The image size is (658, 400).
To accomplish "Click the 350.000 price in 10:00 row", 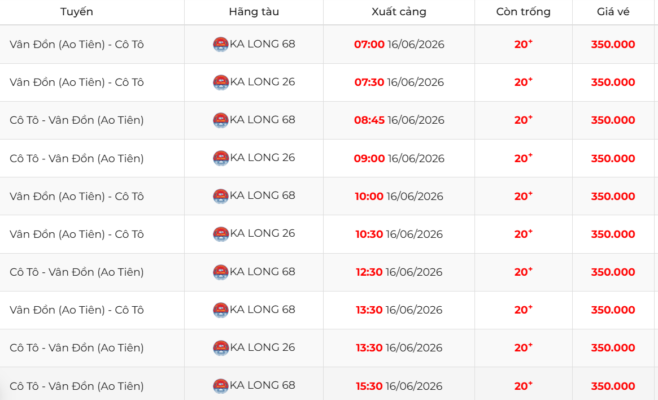I will point(613,196).
